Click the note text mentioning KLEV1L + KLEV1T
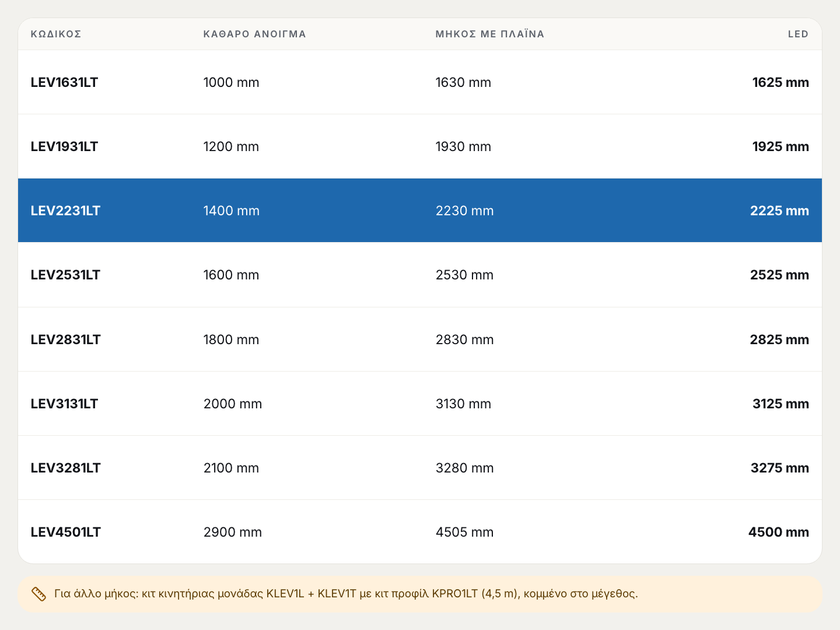 (346, 594)
